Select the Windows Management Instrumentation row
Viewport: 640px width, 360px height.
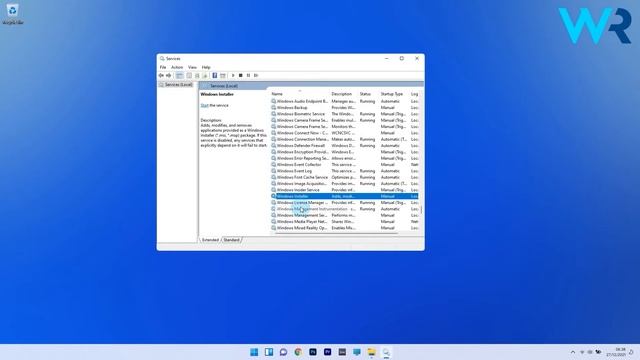point(344,209)
